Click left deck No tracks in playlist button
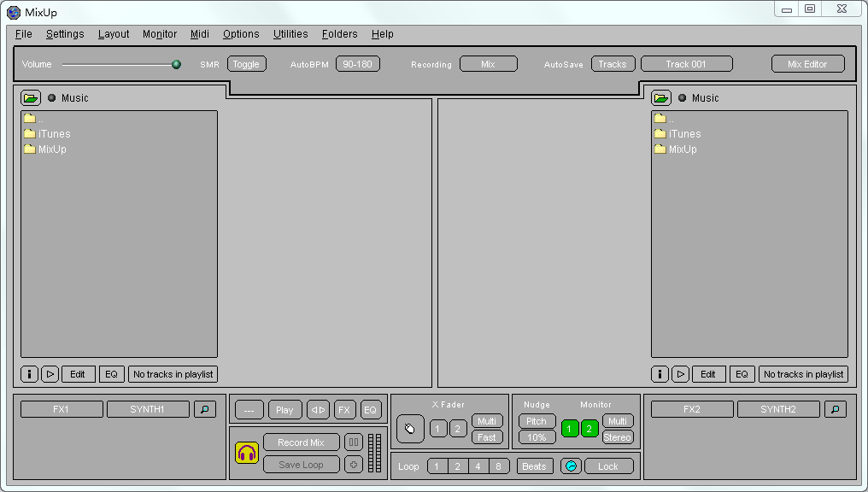868x492 pixels. tap(173, 374)
